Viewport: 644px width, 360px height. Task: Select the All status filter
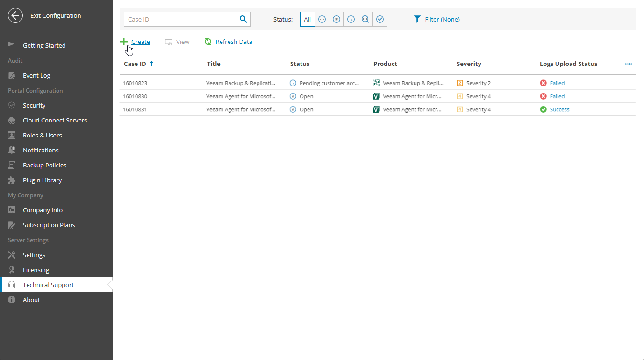point(308,19)
